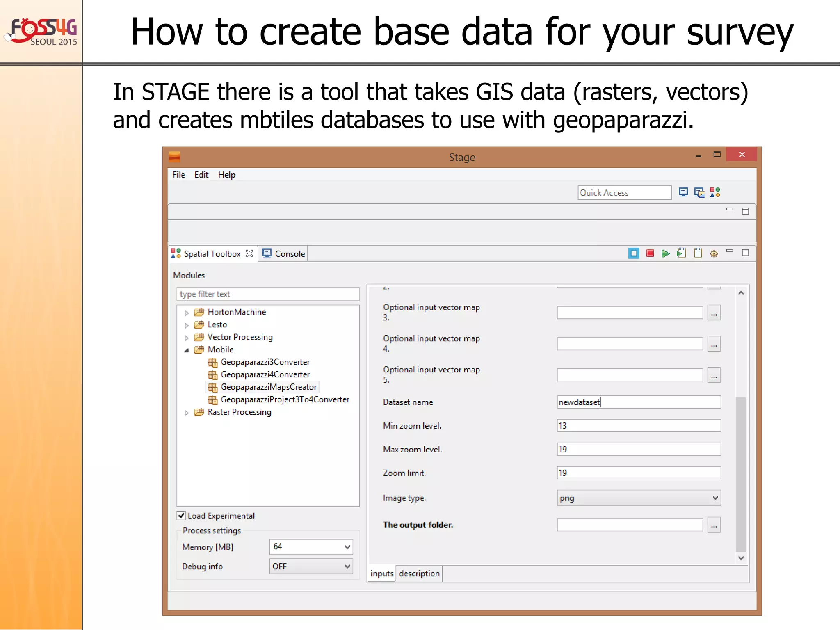Open the Debug info dropdown

tap(311, 566)
